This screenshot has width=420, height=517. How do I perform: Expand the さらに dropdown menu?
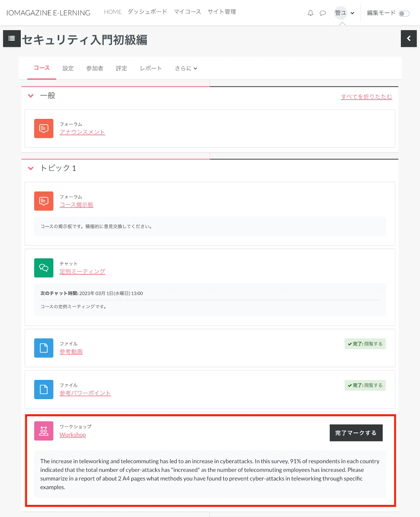pyautogui.click(x=186, y=68)
